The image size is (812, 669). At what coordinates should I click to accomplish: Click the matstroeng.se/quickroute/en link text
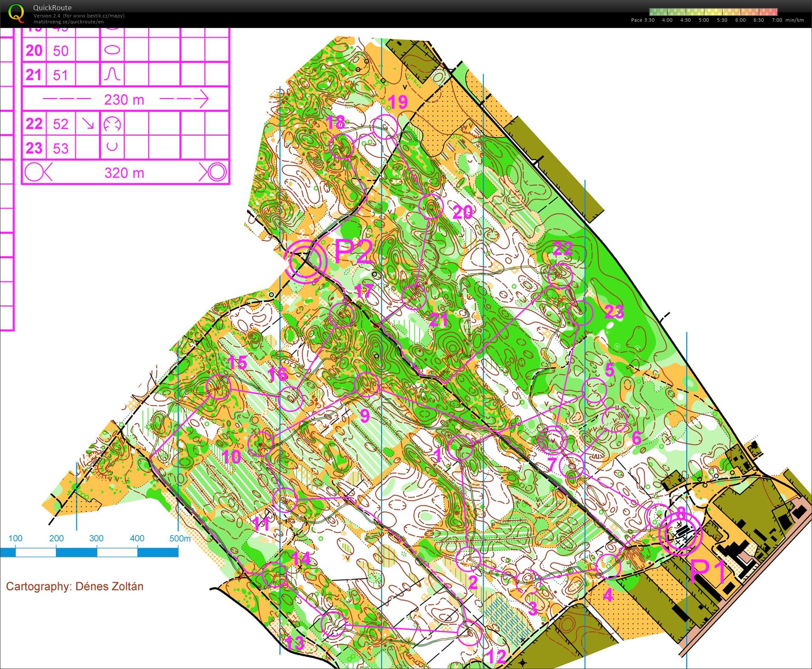pos(68,22)
